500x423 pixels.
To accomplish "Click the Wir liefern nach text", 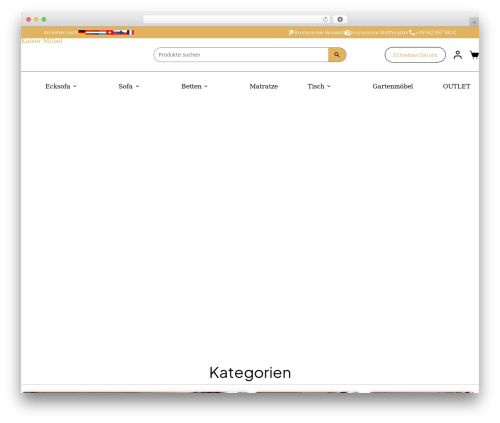I will (60, 32).
